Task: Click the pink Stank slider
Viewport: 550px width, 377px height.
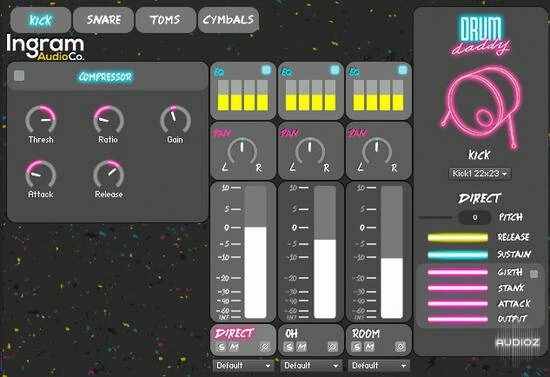Action: point(458,288)
